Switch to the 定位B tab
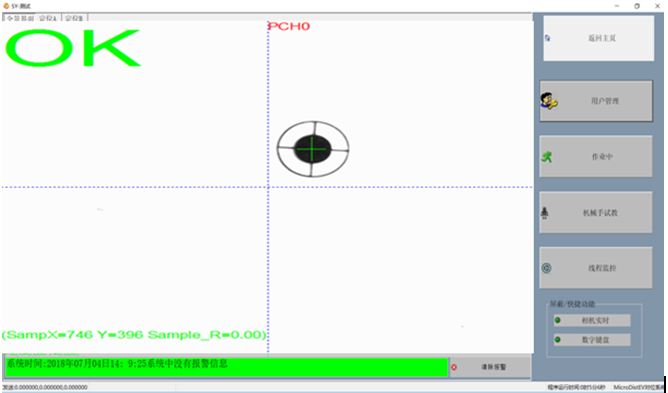The height and width of the screenshot is (393, 668). 75,18
